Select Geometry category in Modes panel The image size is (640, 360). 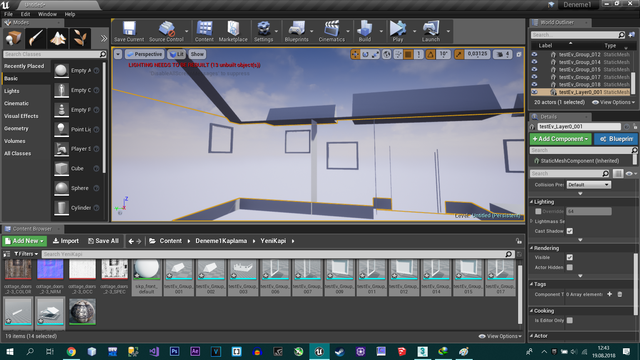27,128
